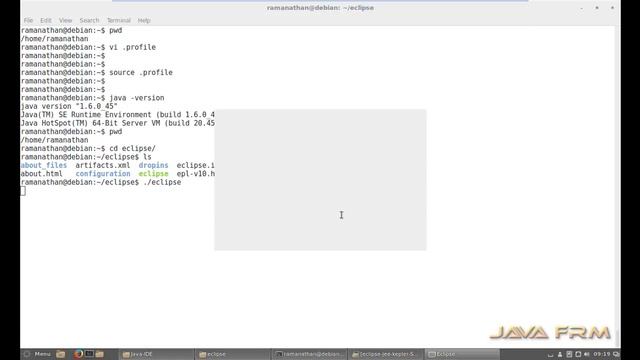Click the './eclipse' command text
Screen dimensions: 640x360
tap(162, 182)
